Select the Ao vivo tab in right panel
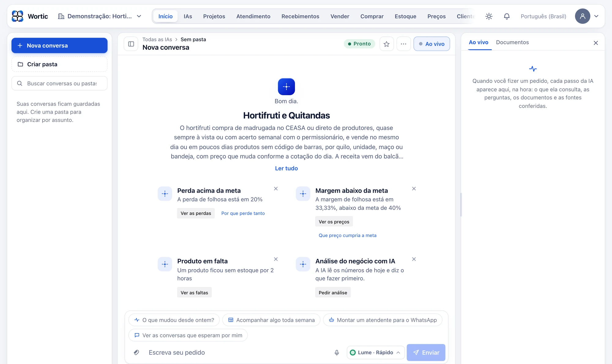This screenshot has height=364, width=612. [x=478, y=42]
